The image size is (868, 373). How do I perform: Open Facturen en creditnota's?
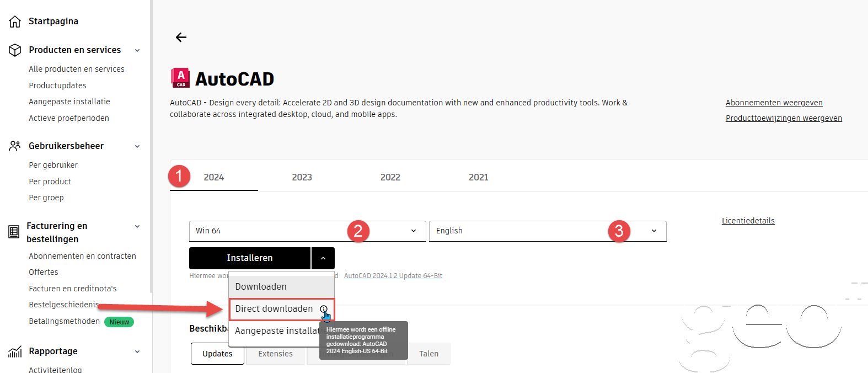[73, 289]
